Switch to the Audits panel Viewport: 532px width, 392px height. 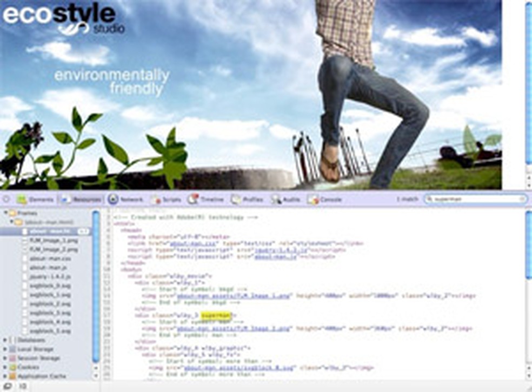click(x=285, y=199)
